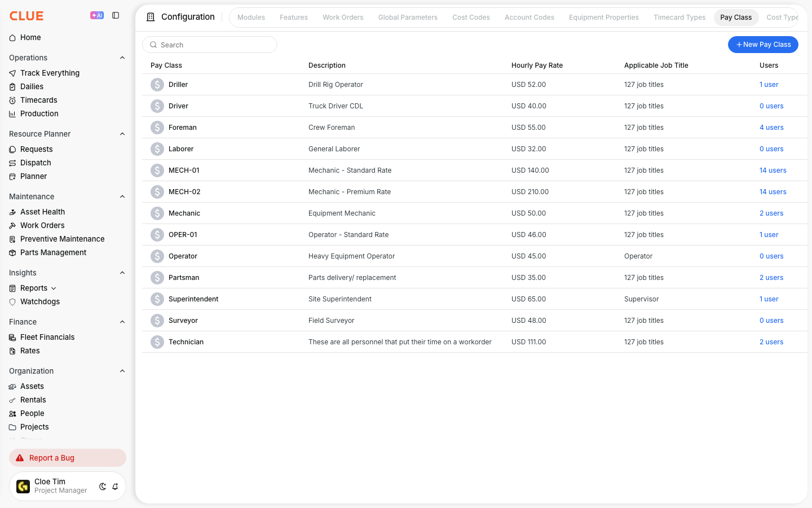Click the Watchdogs shield icon
The width and height of the screenshot is (812, 508).
tap(12, 302)
